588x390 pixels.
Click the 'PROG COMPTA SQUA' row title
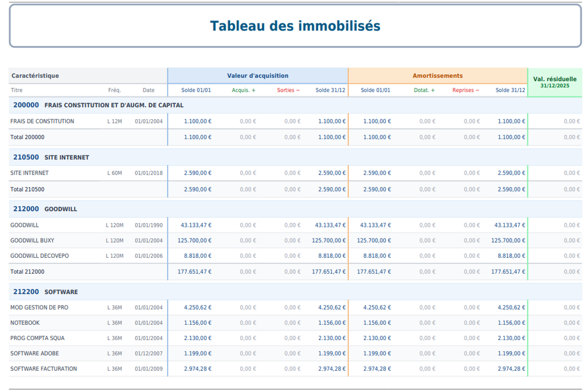(37, 338)
